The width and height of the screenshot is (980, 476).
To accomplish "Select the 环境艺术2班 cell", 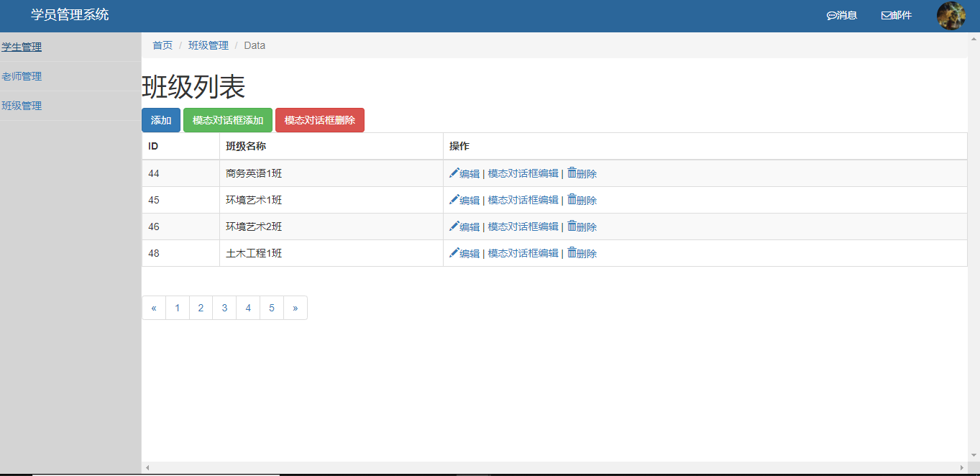I will coord(331,226).
